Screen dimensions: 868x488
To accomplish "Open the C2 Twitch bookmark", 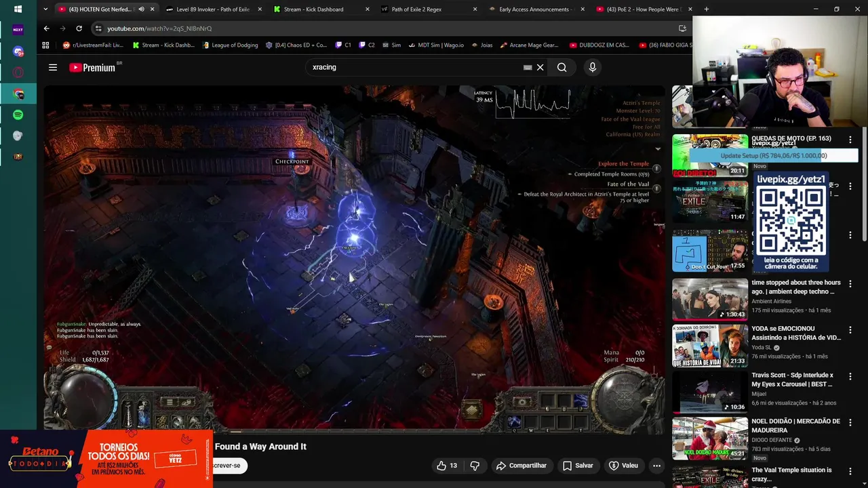I will (x=367, y=45).
